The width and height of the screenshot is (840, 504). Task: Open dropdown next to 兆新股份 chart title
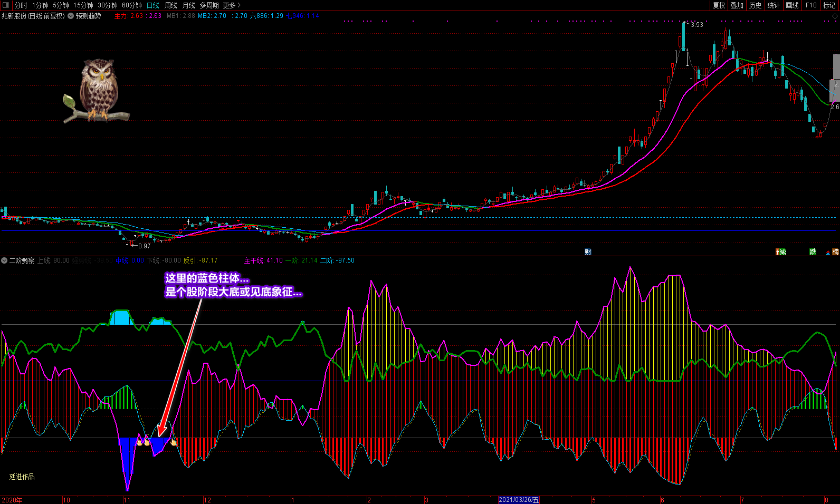click(x=71, y=16)
